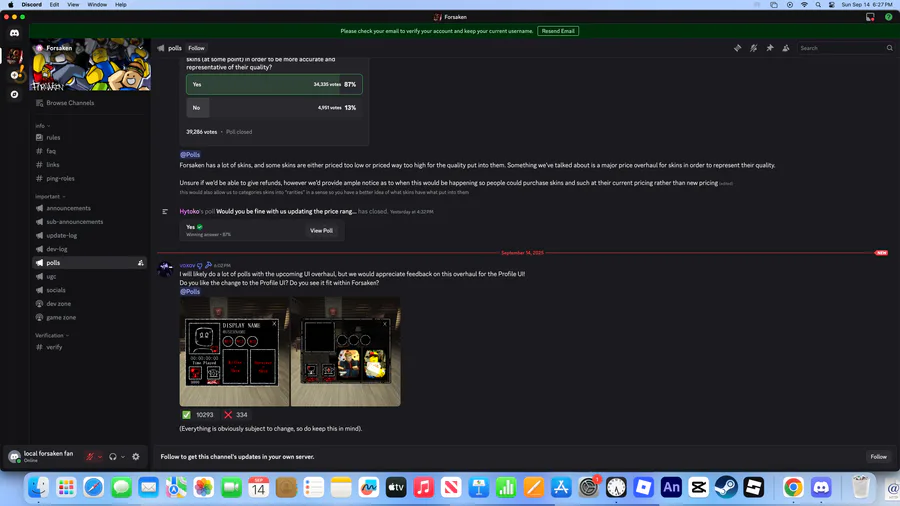Image resolution: width=900 pixels, height=506 pixels.
Task: Go to the update-log channel
Action: [x=90, y=236]
